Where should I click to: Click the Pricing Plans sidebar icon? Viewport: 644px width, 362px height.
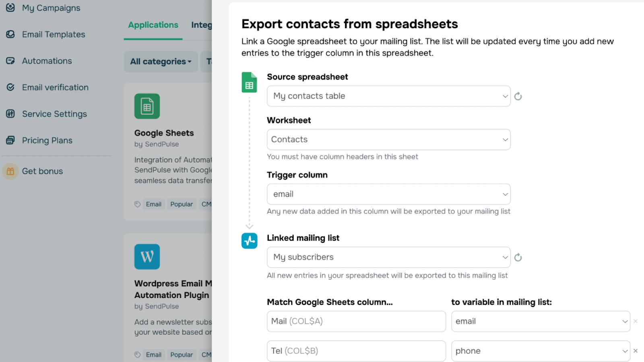[x=10, y=140]
